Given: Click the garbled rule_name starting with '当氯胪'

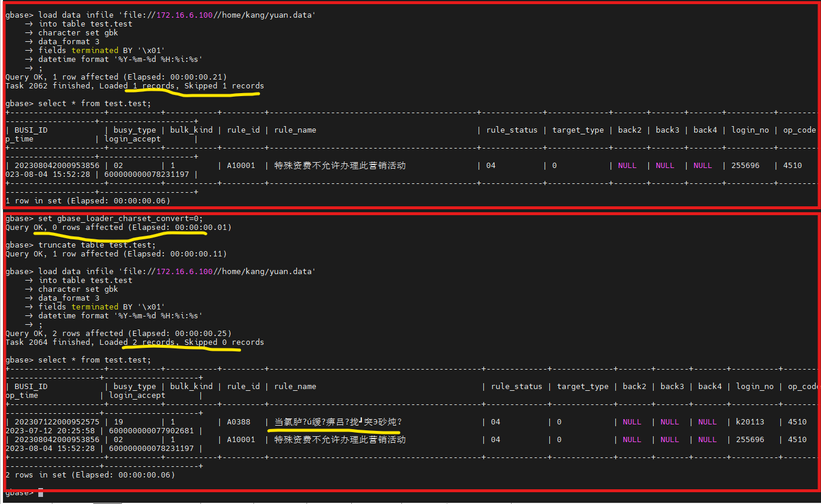Looking at the screenshot, I should 338,422.
